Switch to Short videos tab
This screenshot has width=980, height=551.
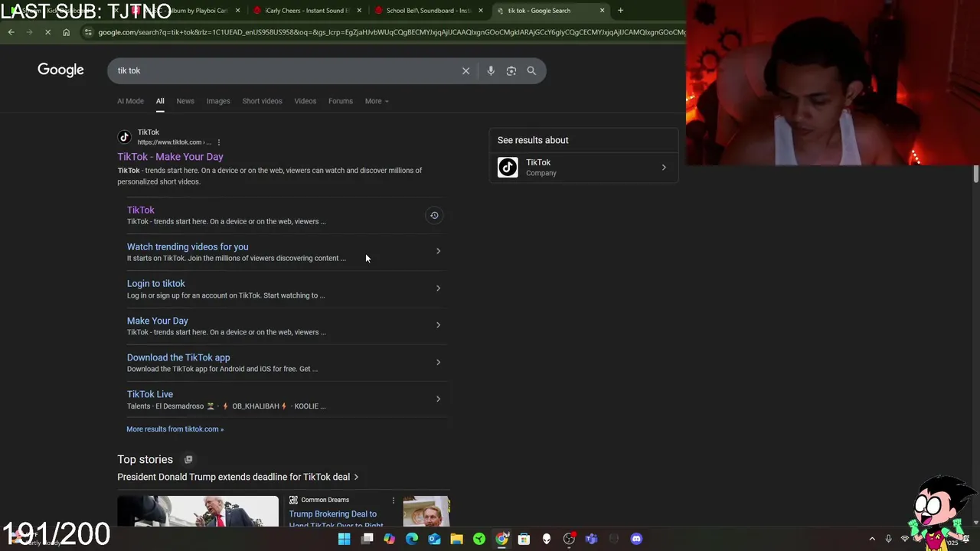[262, 101]
